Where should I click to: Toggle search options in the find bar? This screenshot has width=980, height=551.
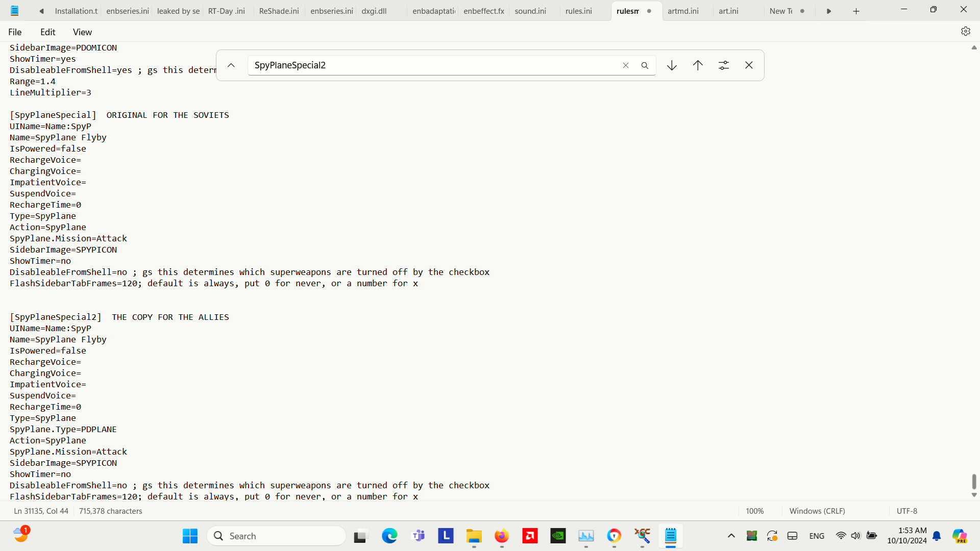pyautogui.click(x=723, y=65)
